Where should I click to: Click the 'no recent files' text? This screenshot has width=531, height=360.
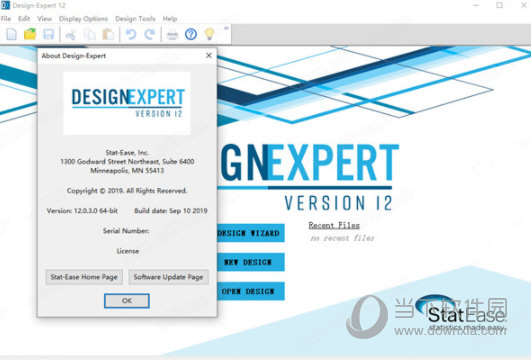point(342,238)
